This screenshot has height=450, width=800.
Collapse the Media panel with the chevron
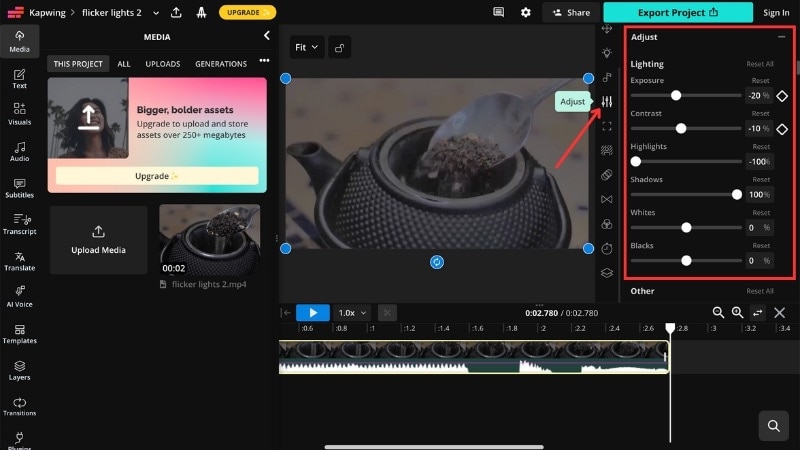[x=266, y=35]
